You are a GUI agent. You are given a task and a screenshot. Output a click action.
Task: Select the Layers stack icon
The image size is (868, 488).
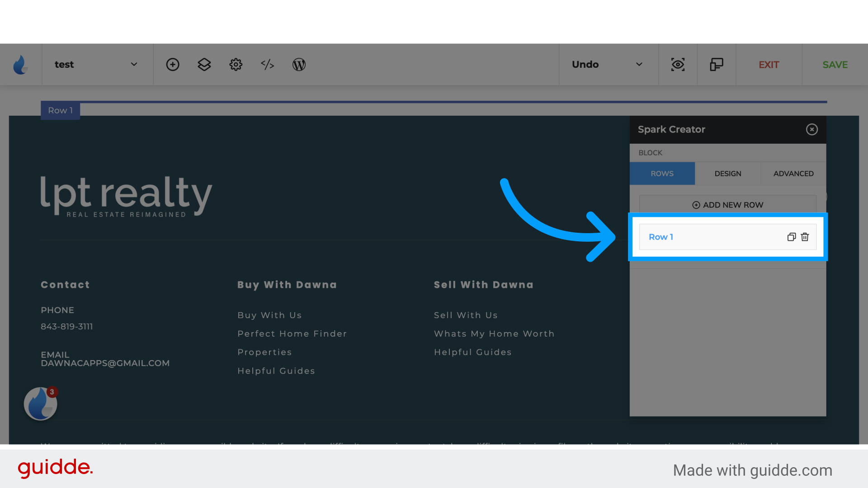tap(204, 64)
